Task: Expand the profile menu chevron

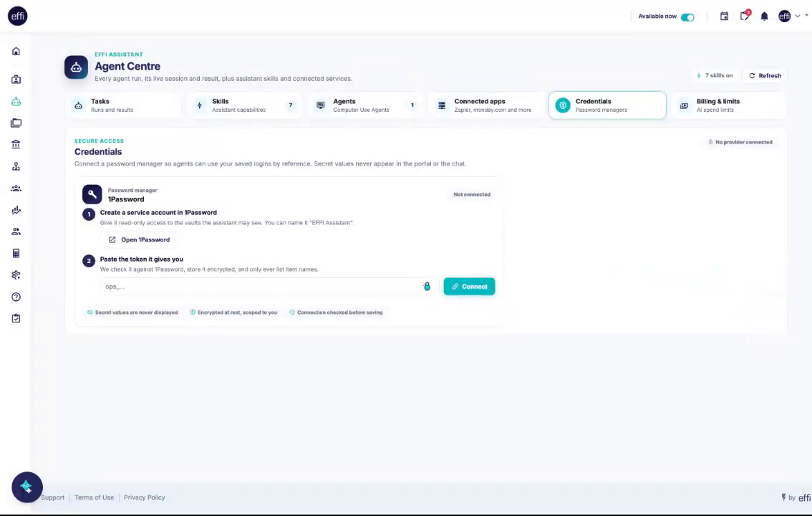Action: (798, 16)
